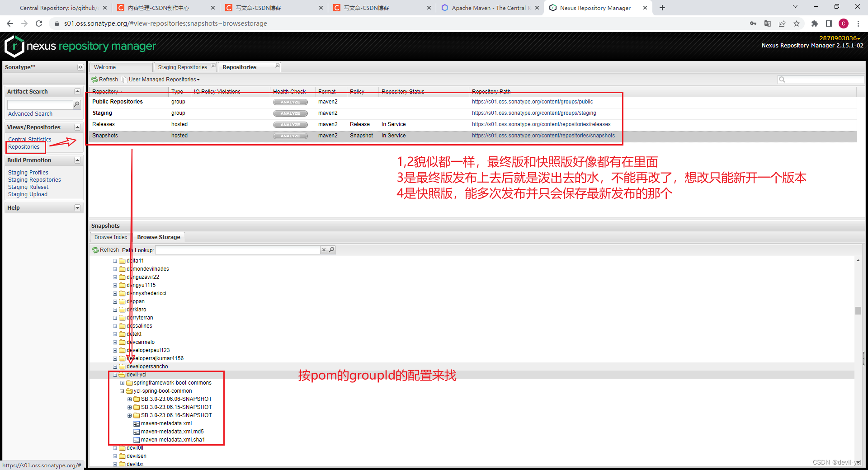Click the translate page icon

coord(768,23)
